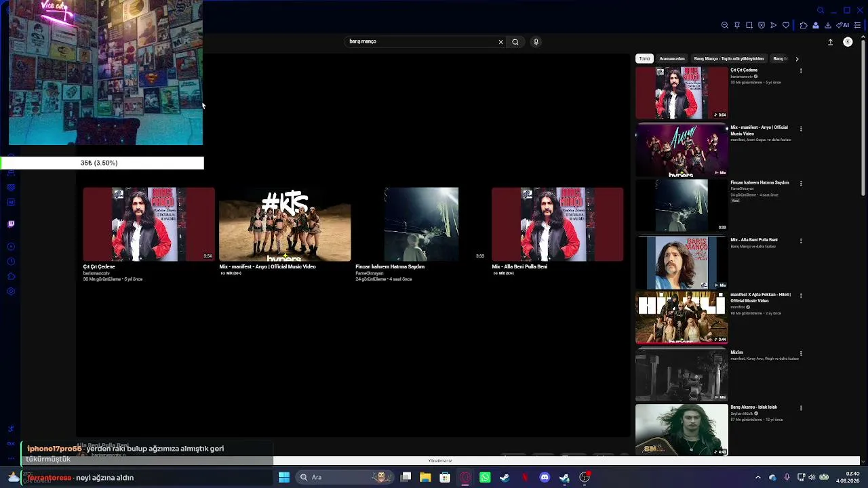Viewport: 868px width, 488px height.
Task: Play the 'Mix - Alla Beni Pulla Beni' end-screen card
Action: [x=557, y=224]
